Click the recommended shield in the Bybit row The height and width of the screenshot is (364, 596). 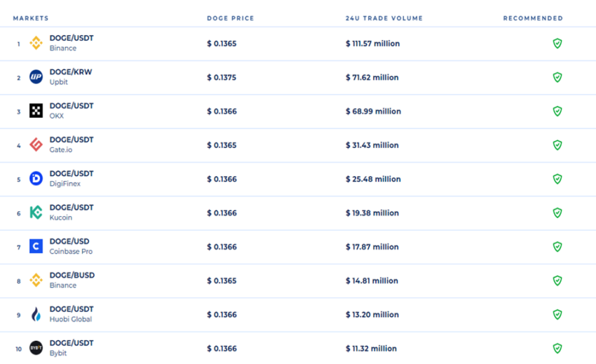(557, 348)
